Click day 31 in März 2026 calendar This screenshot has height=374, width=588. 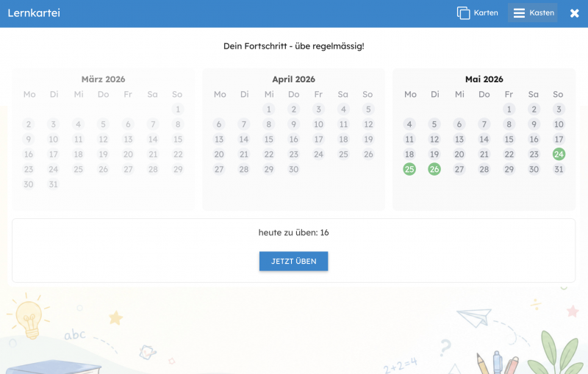point(53,184)
